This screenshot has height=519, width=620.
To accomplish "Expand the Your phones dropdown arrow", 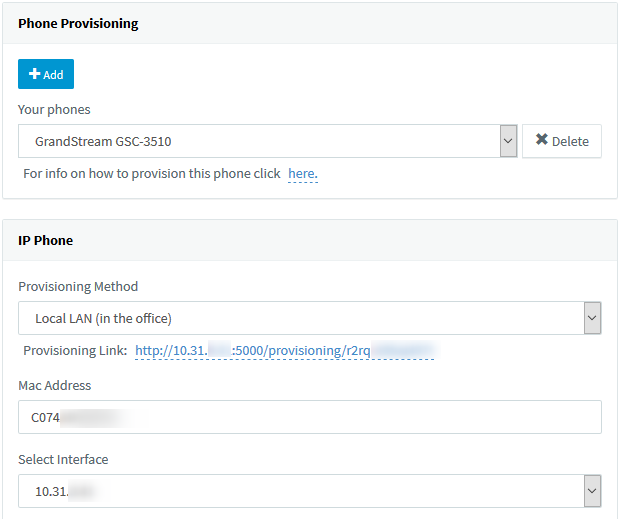I will (507, 141).
